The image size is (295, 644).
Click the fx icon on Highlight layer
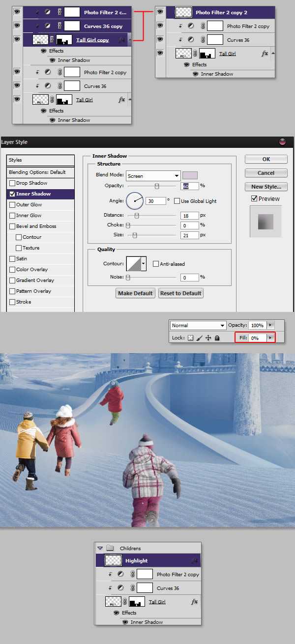tap(195, 560)
